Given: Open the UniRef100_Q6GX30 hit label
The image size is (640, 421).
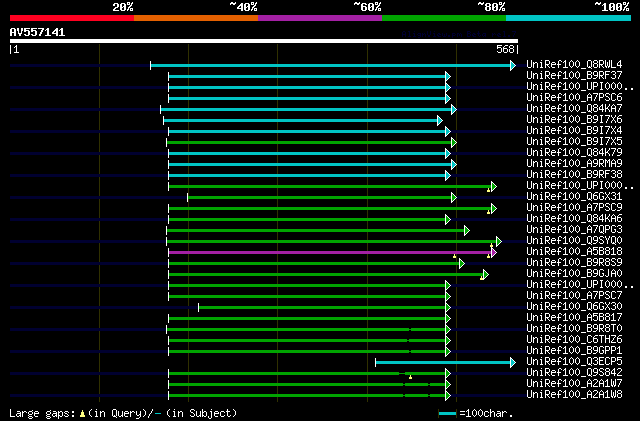Looking at the screenshot, I should [x=574, y=307].
